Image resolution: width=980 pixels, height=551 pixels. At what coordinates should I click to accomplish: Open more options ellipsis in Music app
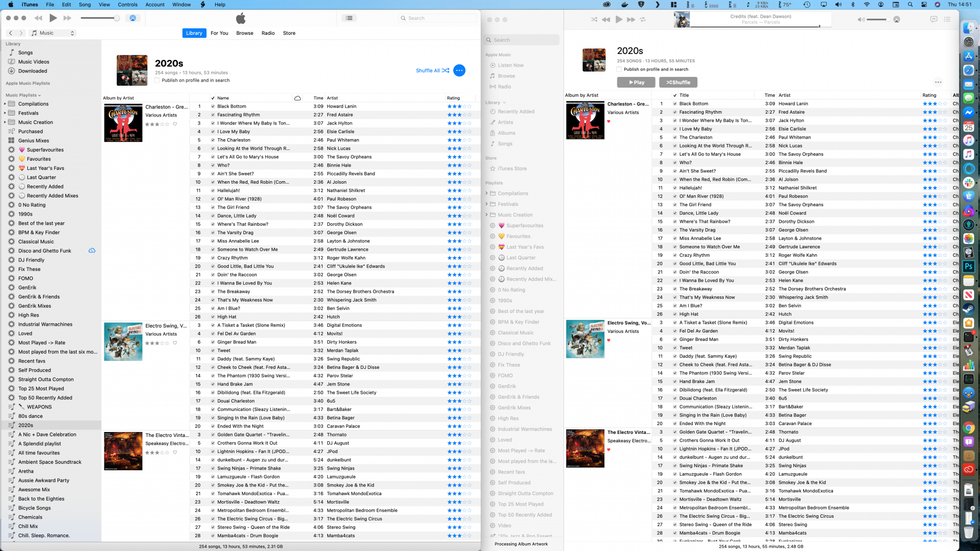click(938, 82)
